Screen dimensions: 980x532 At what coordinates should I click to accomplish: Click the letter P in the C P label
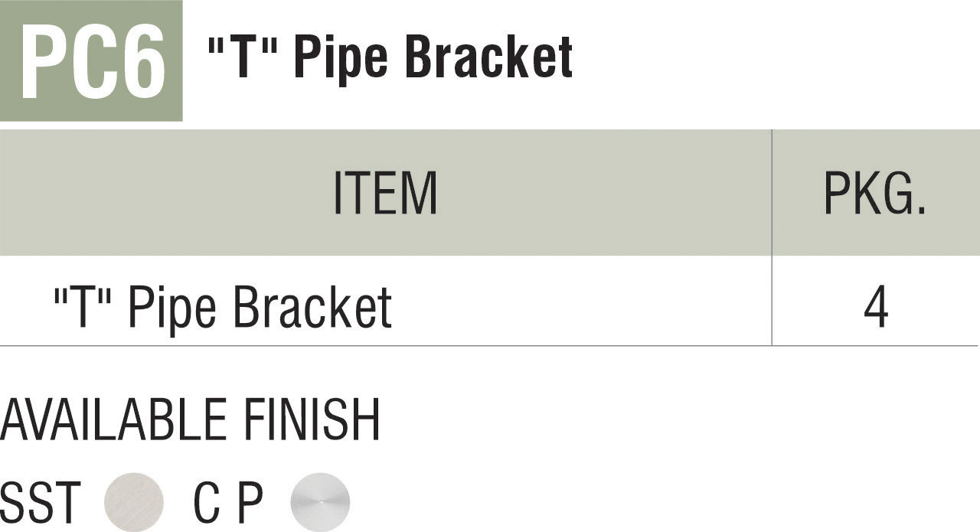tap(249, 503)
